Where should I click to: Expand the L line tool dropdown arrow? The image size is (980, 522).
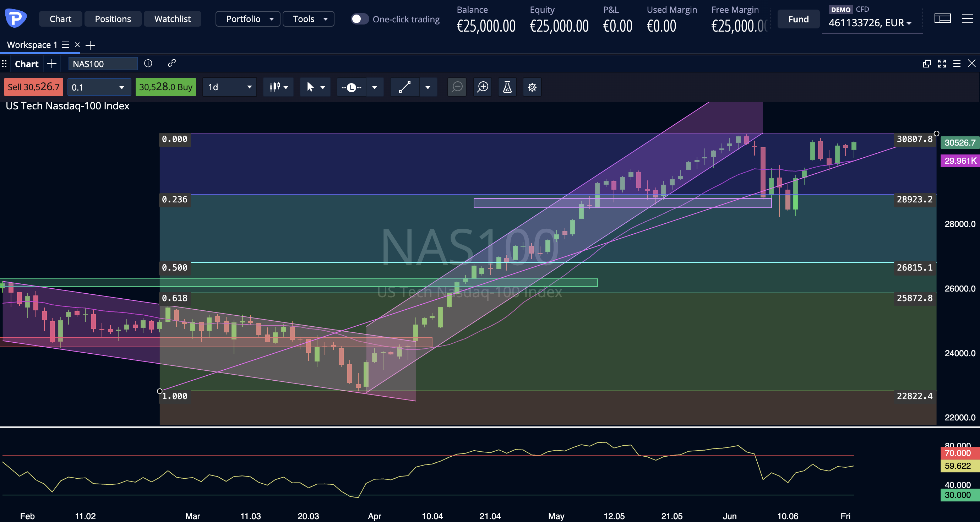pos(375,87)
